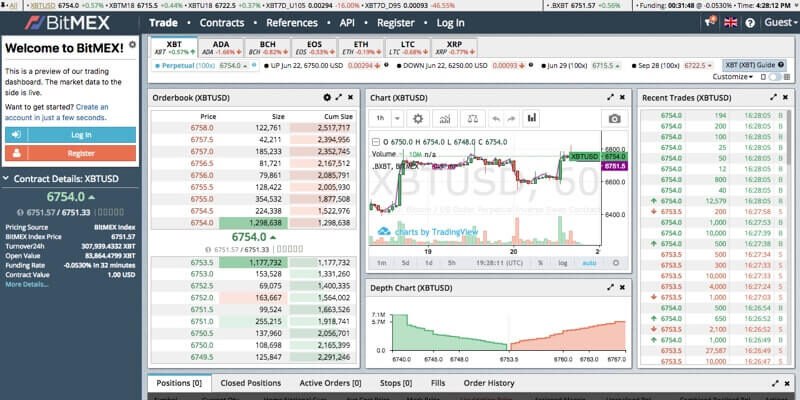Undo last chart action
Viewport: 800px width, 400px height.
(x=495, y=118)
